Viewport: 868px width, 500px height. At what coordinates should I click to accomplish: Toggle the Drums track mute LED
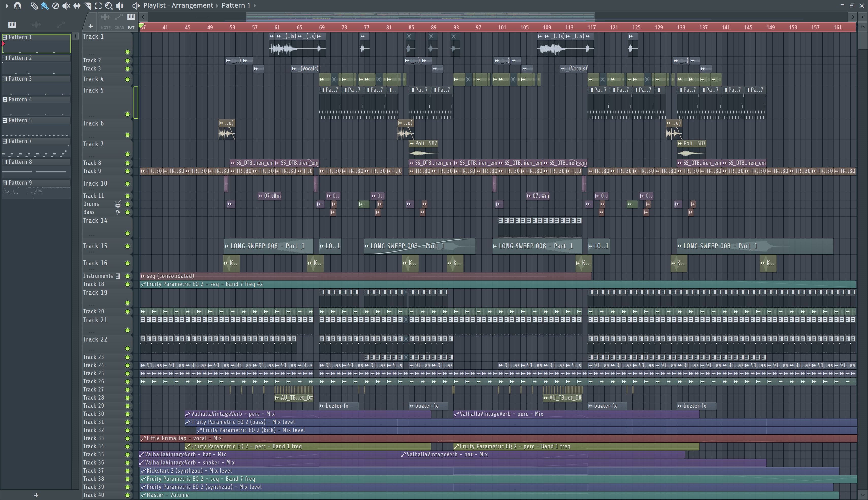127,204
